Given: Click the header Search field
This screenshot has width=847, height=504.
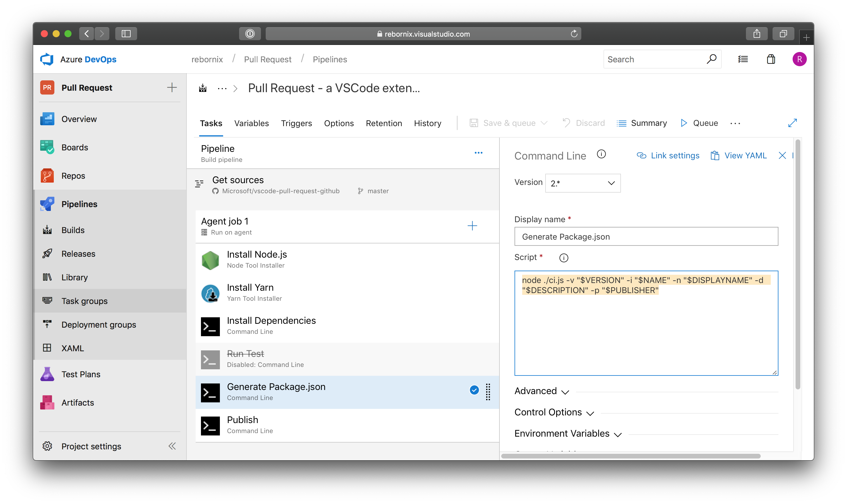Looking at the screenshot, I should 662,59.
